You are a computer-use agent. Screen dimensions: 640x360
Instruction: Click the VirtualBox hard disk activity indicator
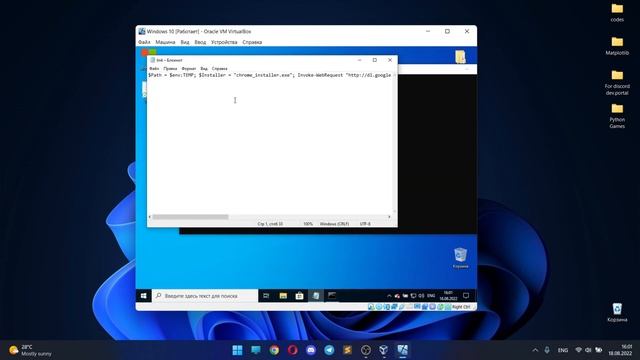coord(371,307)
